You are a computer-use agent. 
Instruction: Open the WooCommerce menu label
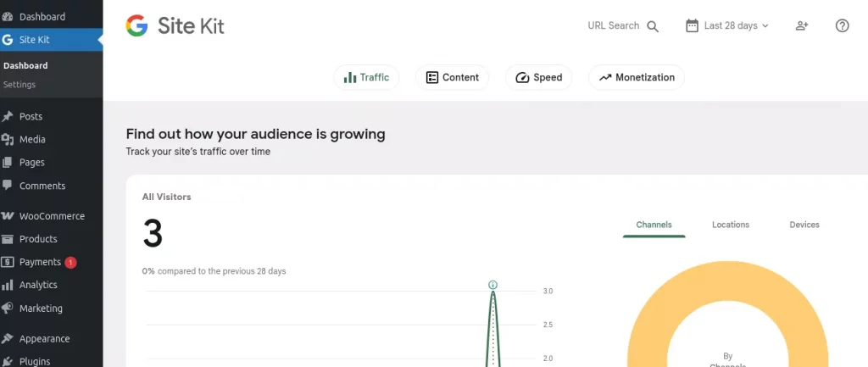point(52,216)
